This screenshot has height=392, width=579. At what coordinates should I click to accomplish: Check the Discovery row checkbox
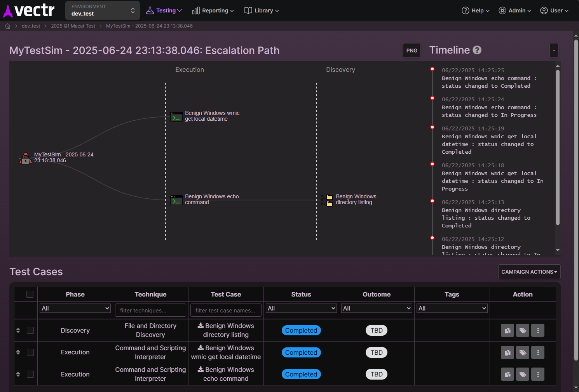[30, 330]
